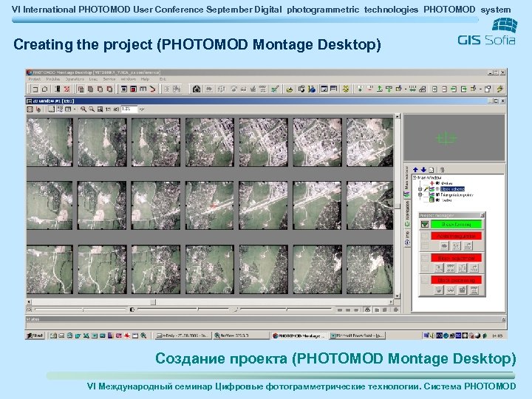This screenshot has width=532, height=399.
Task: Click the green up-arrow toolbar icon
Action: tap(380, 89)
